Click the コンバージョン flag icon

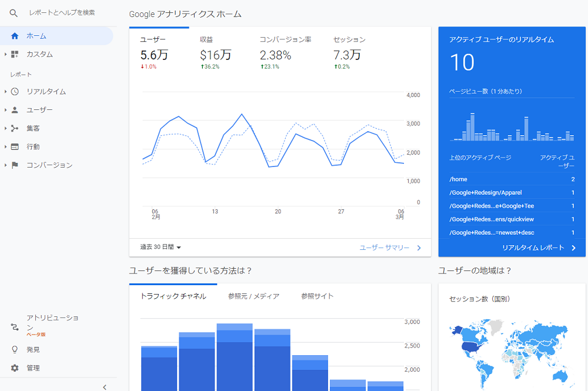point(15,165)
